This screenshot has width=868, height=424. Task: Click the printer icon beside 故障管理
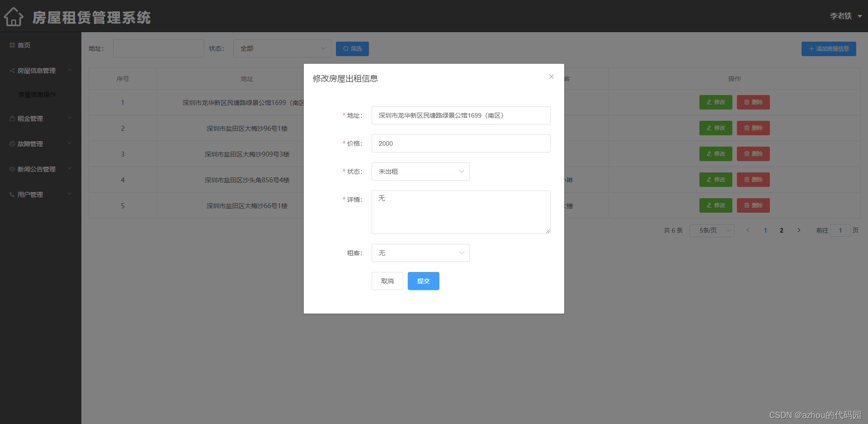(x=12, y=144)
